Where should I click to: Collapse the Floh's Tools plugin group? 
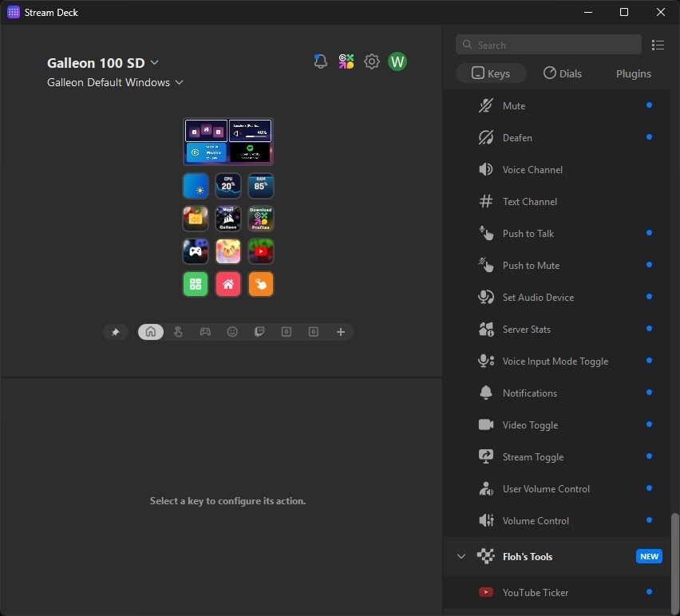coord(461,556)
